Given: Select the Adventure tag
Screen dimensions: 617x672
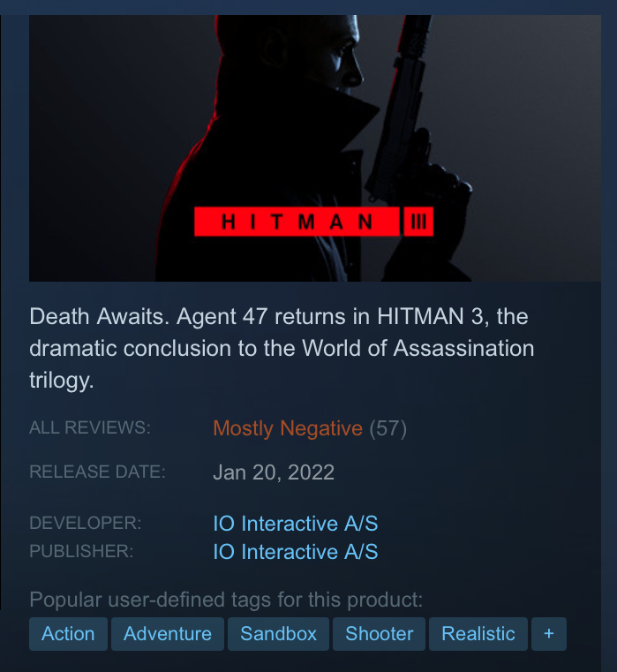Looking at the screenshot, I should coord(168,634).
